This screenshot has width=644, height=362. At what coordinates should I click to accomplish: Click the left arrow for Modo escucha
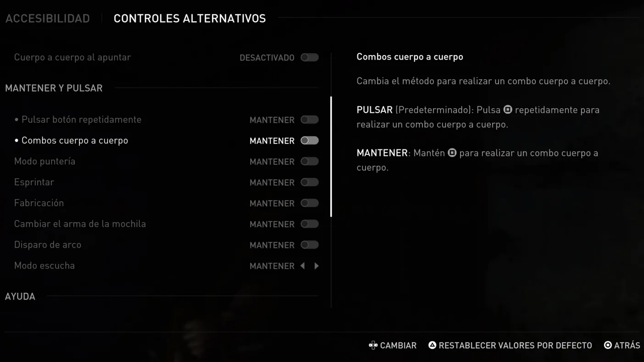pos(303,266)
